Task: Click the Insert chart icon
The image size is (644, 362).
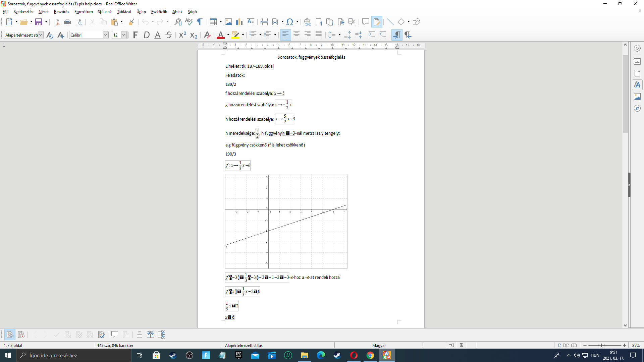Action: point(239,22)
